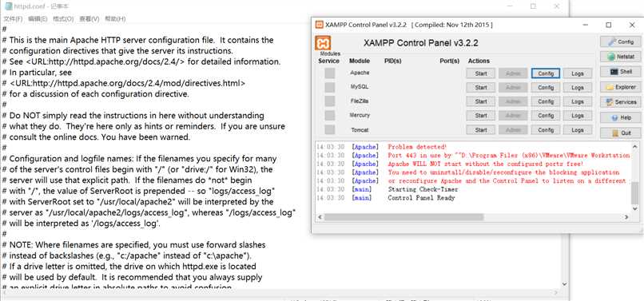This screenshot has width=644, height=301.
Task: Start the FileZilla module
Action: 480,101
